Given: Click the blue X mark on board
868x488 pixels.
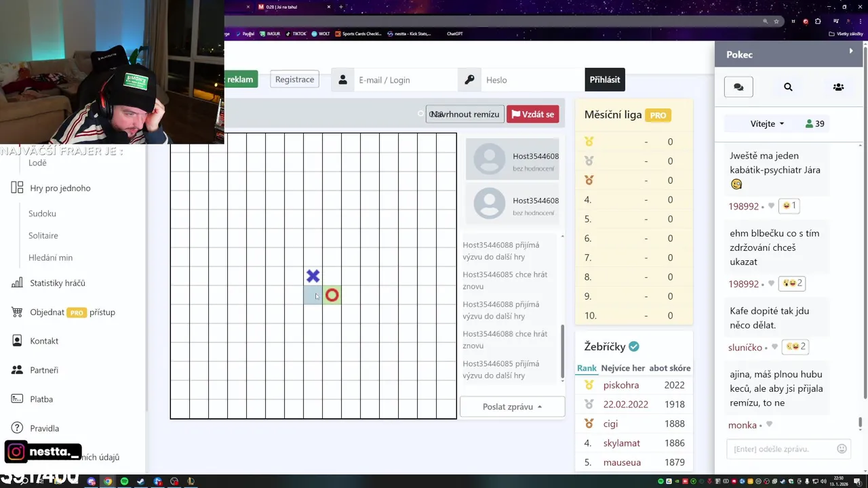Looking at the screenshot, I should pyautogui.click(x=313, y=276).
